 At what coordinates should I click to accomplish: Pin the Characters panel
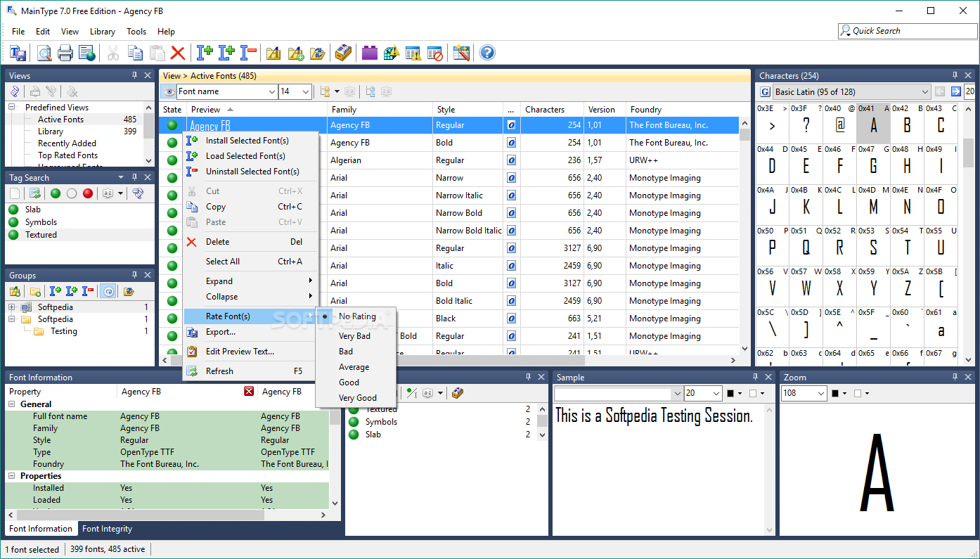pyautogui.click(x=955, y=75)
